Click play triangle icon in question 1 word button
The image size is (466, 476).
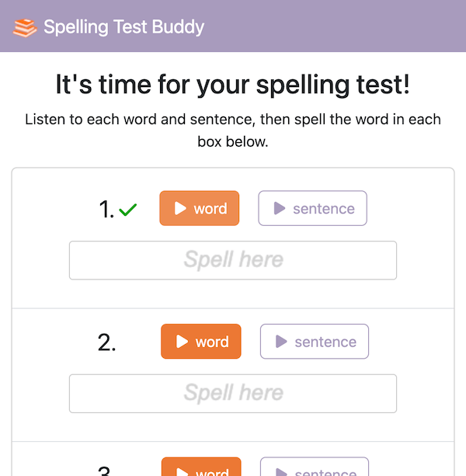tap(180, 208)
